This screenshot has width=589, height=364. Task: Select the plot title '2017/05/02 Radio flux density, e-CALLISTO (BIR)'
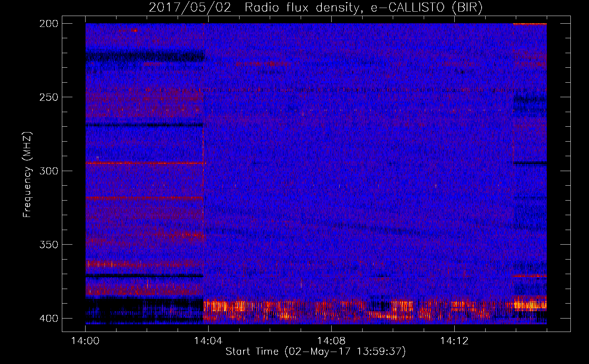(316, 8)
